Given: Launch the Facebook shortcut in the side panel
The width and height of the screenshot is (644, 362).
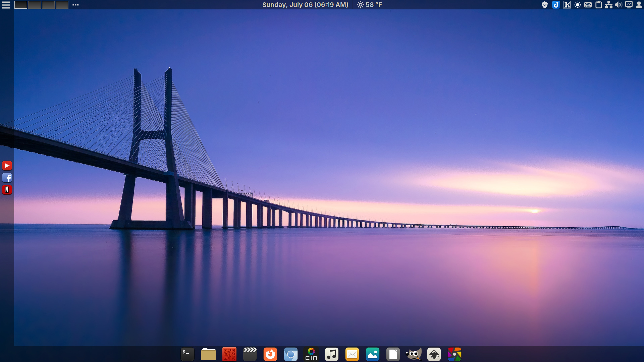Looking at the screenshot, I should [x=7, y=178].
